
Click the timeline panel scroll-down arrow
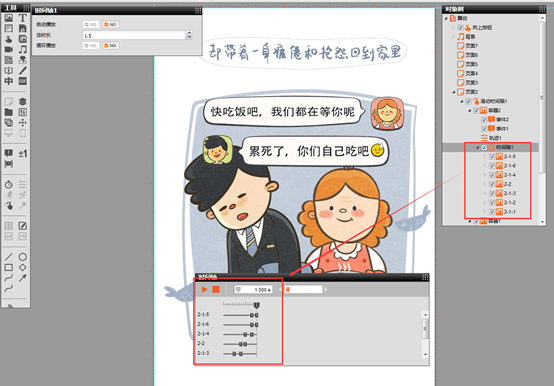coord(425,354)
